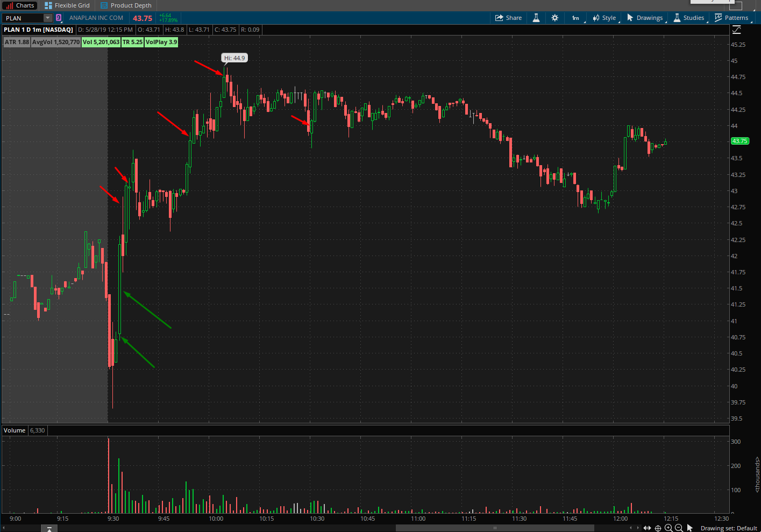The height and width of the screenshot is (532, 761).
Task: Click the price axis scale settings icon
Action: [x=737, y=30]
